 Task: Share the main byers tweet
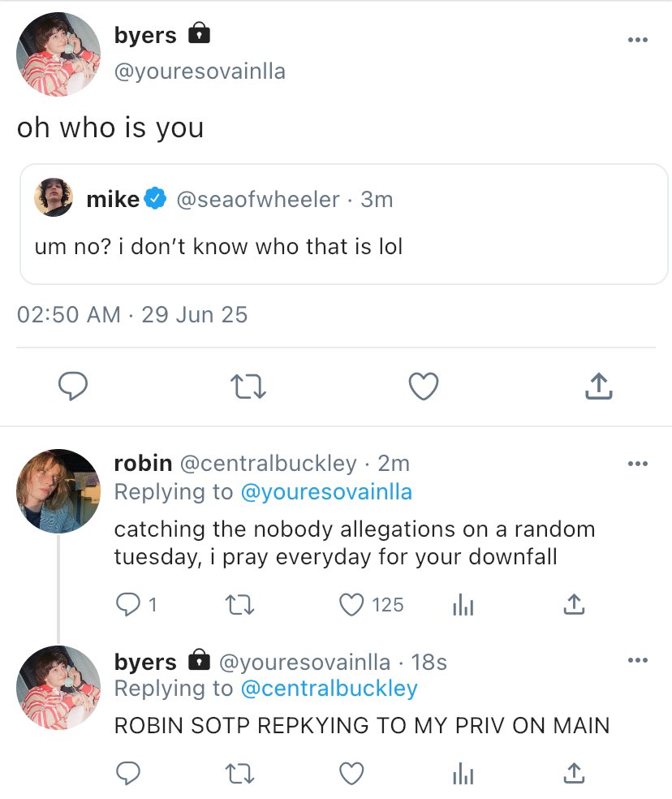pos(598,387)
